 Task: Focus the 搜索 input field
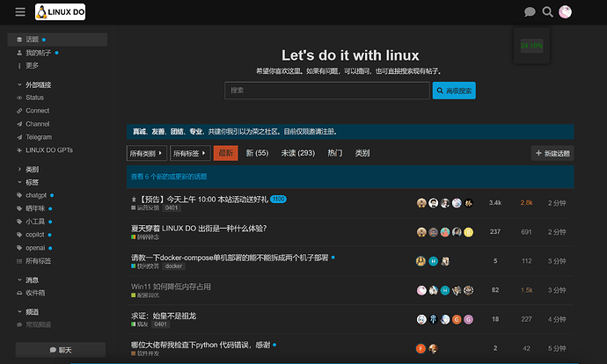tap(327, 91)
